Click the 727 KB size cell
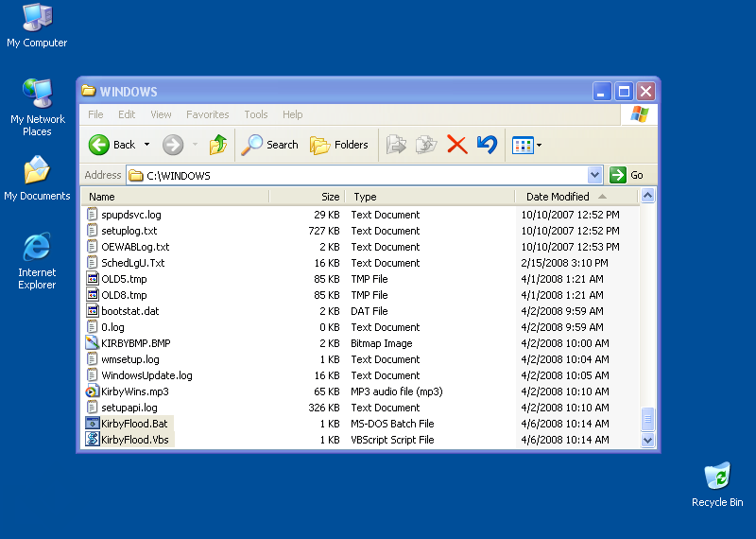The height and width of the screenshot is (539, 756). (x=324, y=231)
